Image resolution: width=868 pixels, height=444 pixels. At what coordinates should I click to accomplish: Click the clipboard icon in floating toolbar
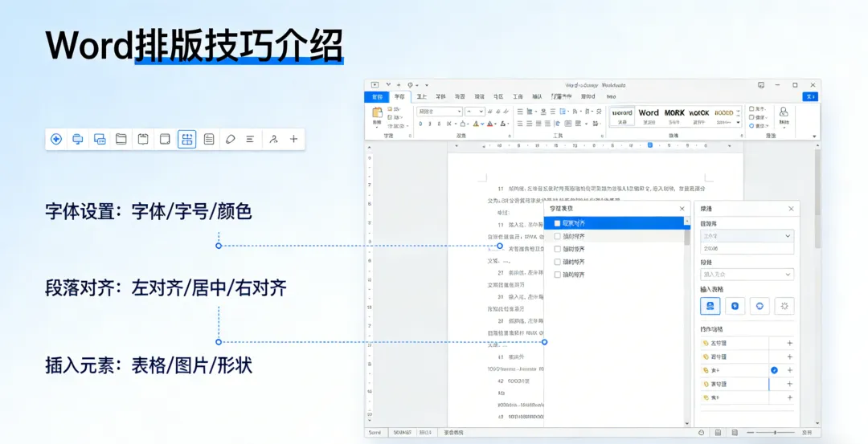143,140
